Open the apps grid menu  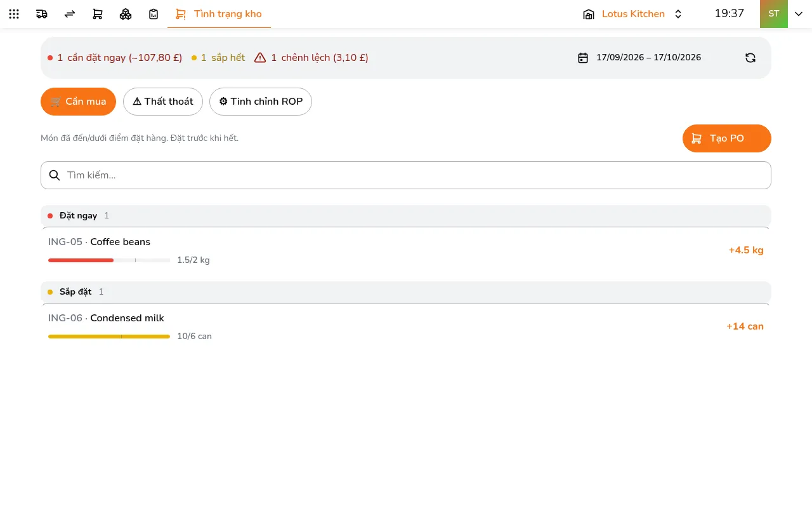14,14
